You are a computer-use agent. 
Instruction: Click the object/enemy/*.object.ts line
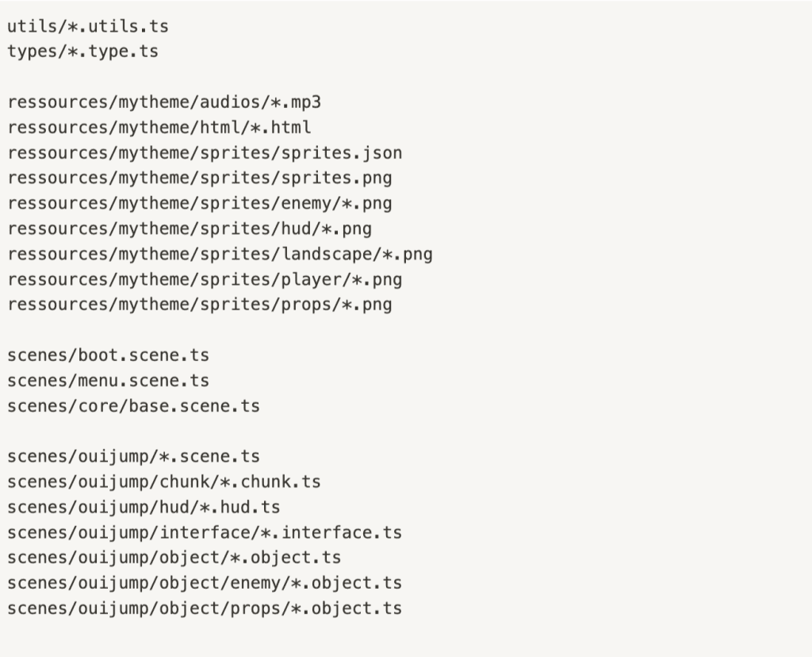[x=205, y=583]
